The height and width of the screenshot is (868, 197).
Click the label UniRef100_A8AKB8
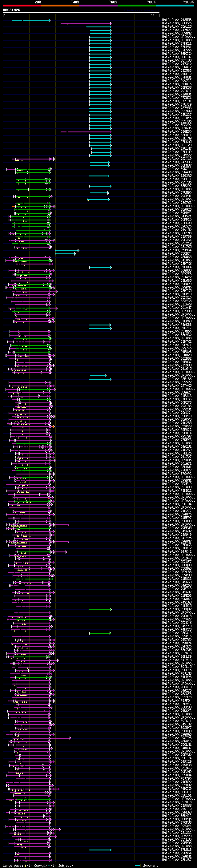coord(177,325)
